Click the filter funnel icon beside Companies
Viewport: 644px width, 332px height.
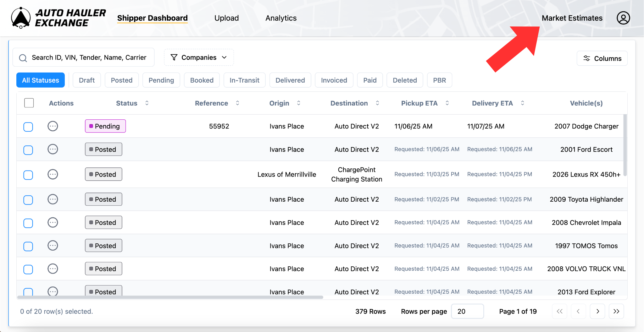174,57
